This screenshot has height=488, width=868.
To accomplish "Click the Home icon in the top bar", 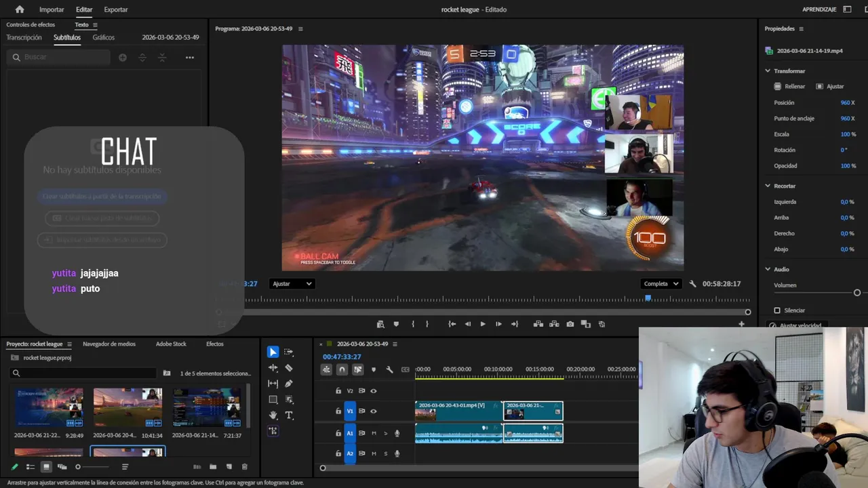I will coord(19,9).
